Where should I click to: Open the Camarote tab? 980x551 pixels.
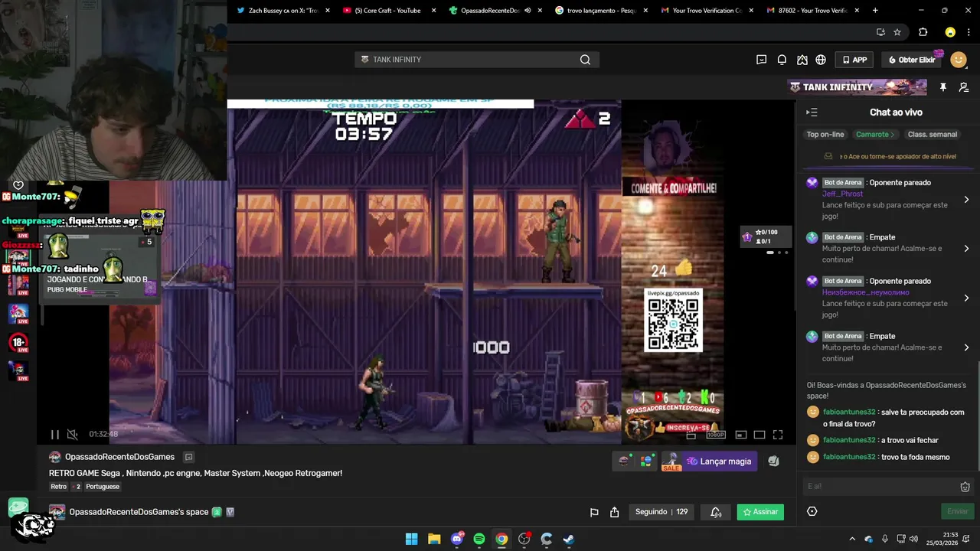875,135
